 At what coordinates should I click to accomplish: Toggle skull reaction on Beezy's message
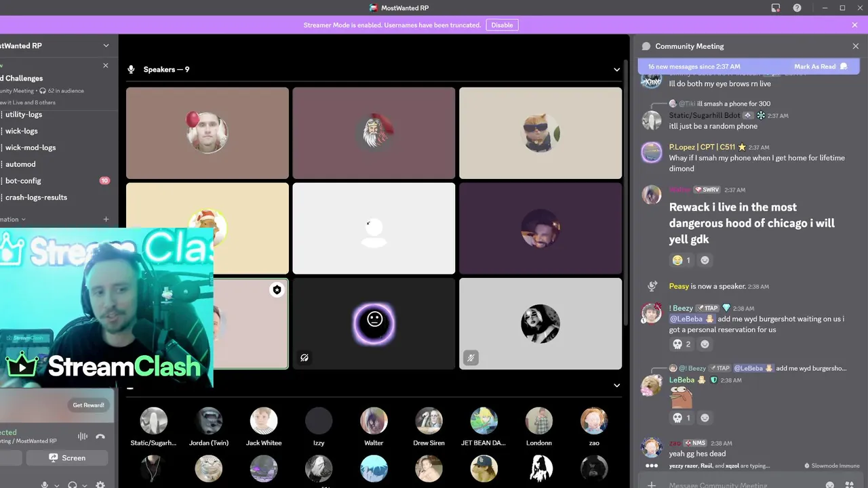(x=682, y=344)
